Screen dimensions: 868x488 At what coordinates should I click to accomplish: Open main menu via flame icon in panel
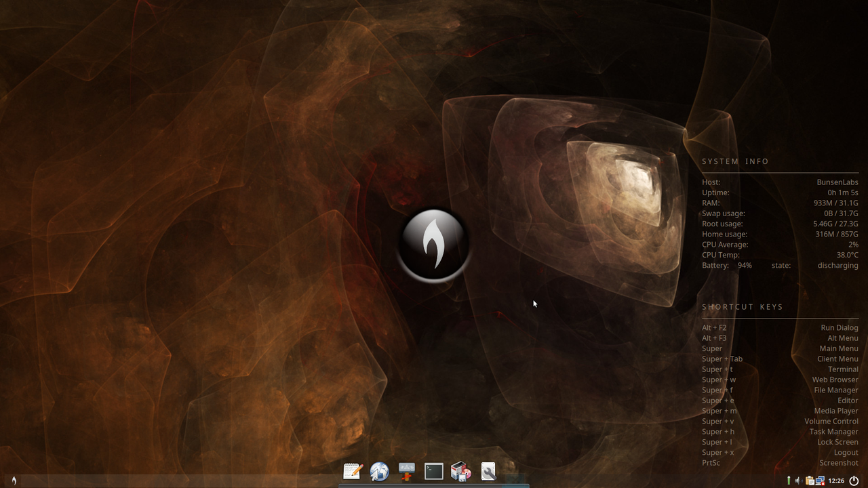14,481
